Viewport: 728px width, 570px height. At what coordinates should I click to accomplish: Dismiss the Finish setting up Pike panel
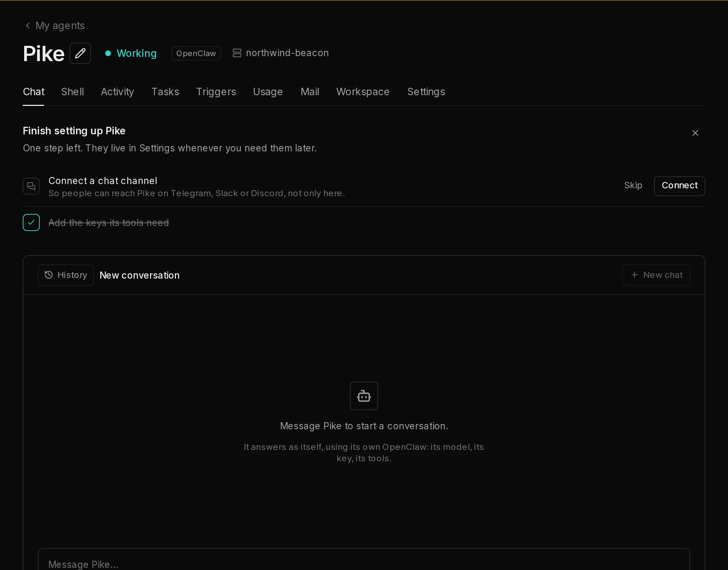pos(695,133)
